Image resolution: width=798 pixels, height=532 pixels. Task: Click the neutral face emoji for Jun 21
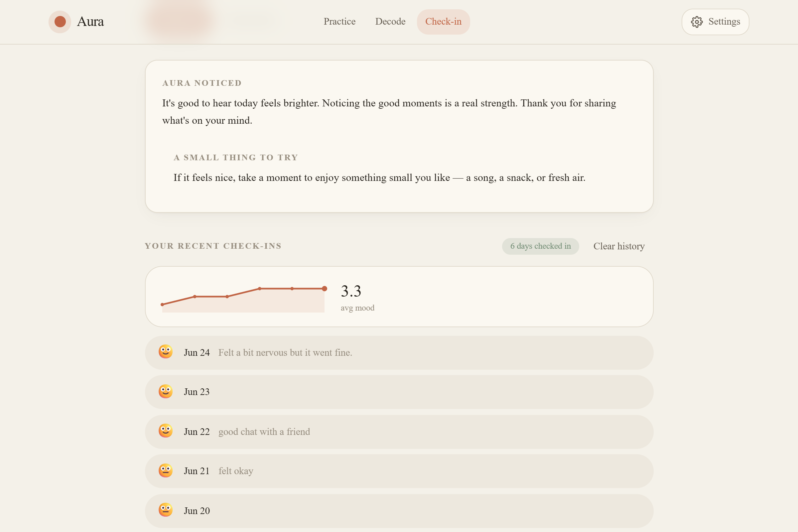(x=166, y=470)
